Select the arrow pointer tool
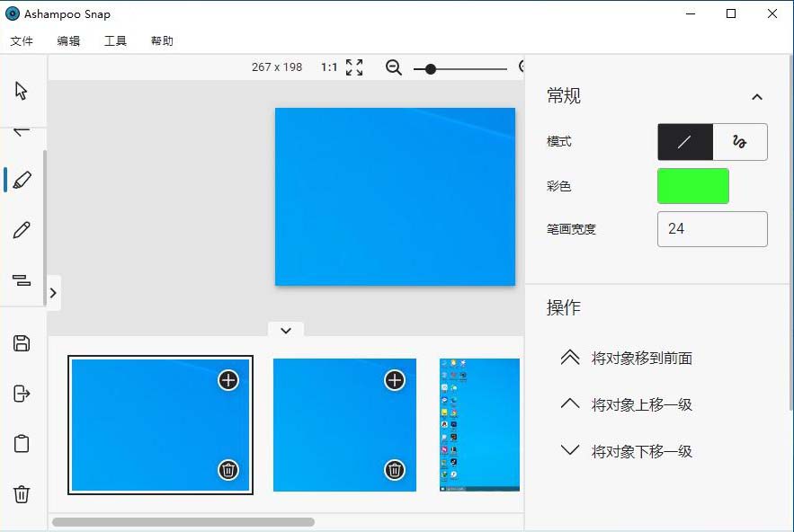Image resolution: width=794 pixels, height=532 pixels. point(22,91)
